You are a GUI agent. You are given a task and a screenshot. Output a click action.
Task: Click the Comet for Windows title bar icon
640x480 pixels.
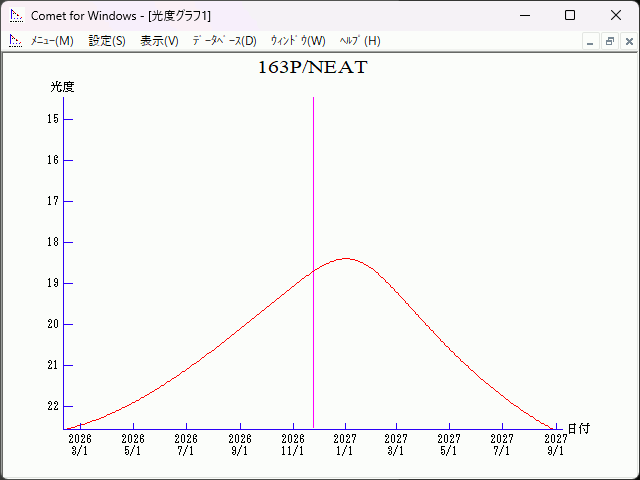coord(16,16)
